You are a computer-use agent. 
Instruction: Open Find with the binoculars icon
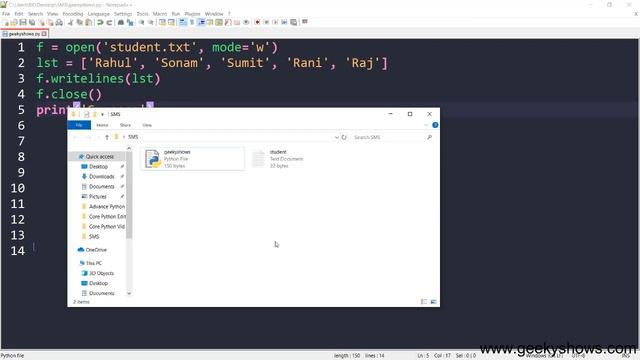click(x=121, y=22)
